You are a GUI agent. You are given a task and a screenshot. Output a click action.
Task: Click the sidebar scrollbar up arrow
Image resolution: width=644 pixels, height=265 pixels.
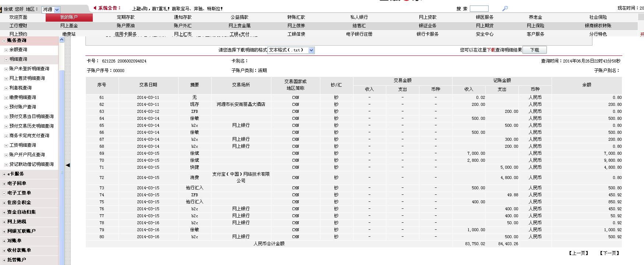coord(61,40)
